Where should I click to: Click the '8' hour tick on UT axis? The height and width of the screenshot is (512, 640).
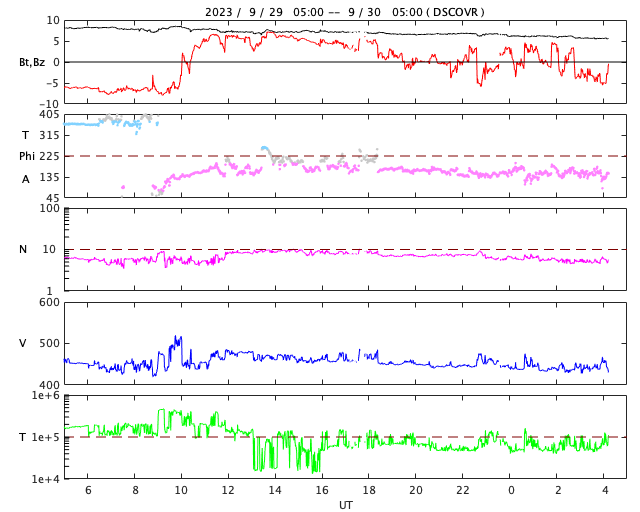click(x=135, y=490)
